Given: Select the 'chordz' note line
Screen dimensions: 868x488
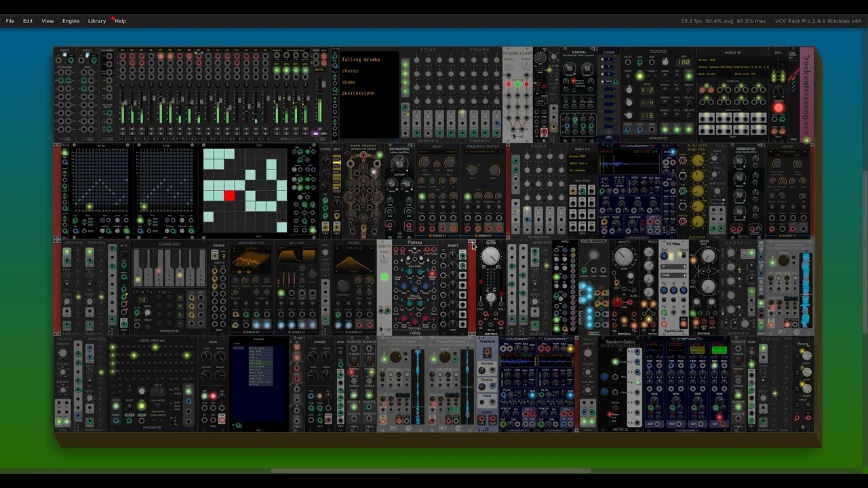Looking at the screenshot, I should click(x=350, y=70).
